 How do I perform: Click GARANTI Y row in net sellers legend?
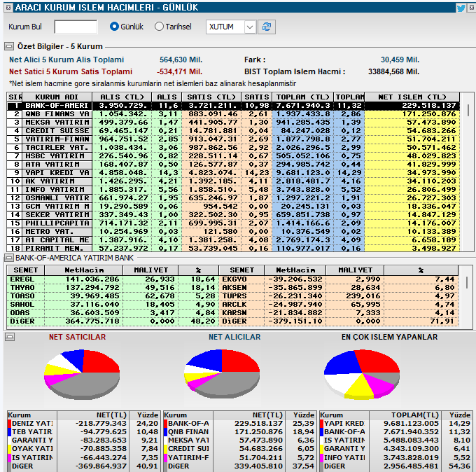point(83,440)
